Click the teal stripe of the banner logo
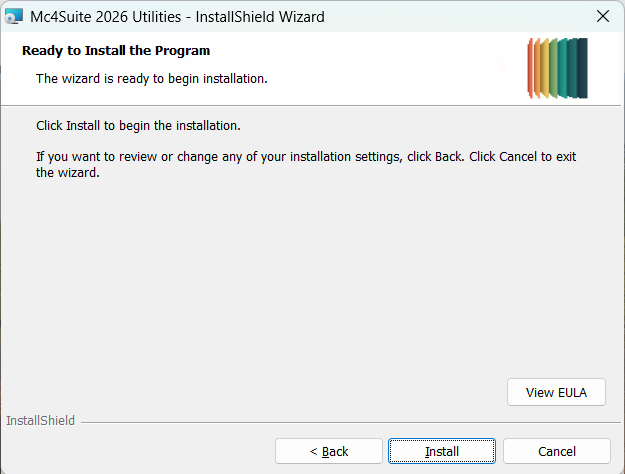 point(564,69)
